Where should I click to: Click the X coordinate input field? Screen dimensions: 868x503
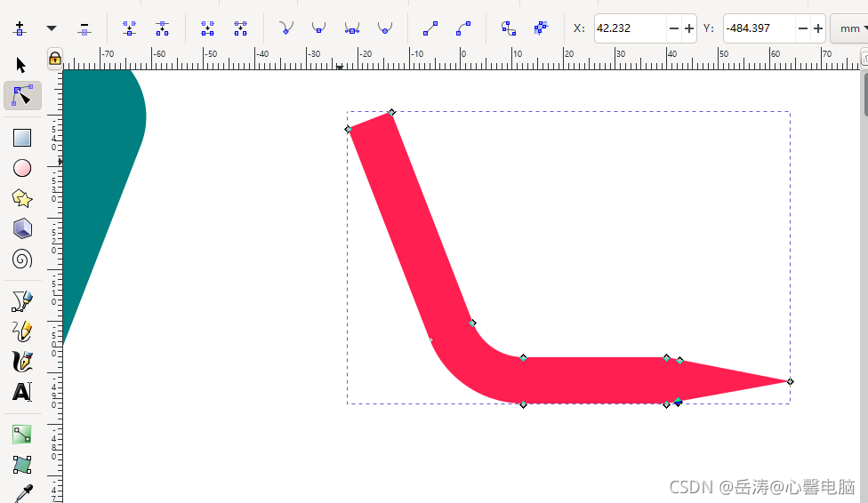click(x=630, y=28)
